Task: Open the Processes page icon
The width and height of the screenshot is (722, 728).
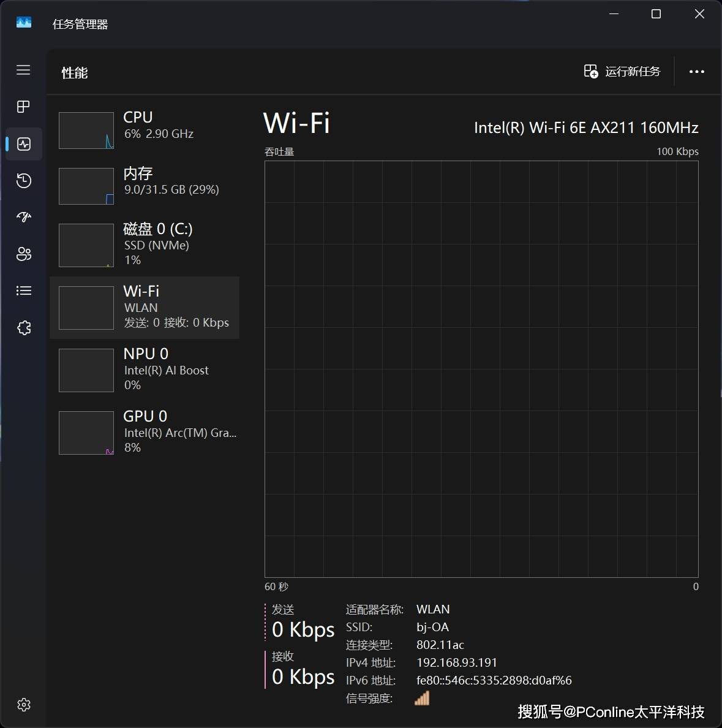Action: coord(23,107)
